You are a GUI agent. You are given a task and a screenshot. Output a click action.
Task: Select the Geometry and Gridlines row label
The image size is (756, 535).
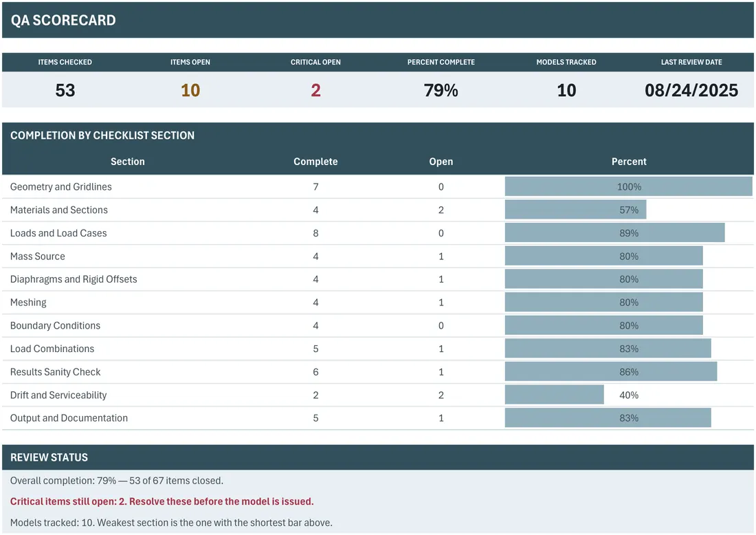point(60,186)
